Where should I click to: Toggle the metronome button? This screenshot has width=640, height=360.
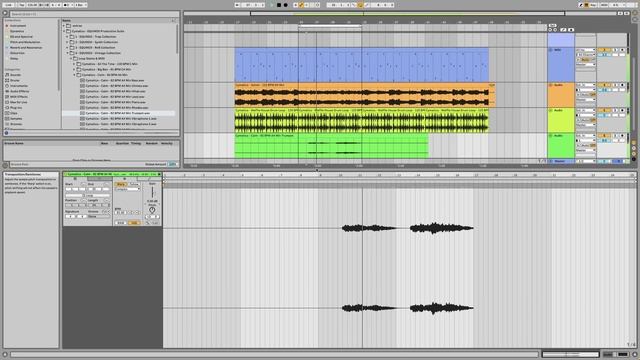[x=69, y=5]
